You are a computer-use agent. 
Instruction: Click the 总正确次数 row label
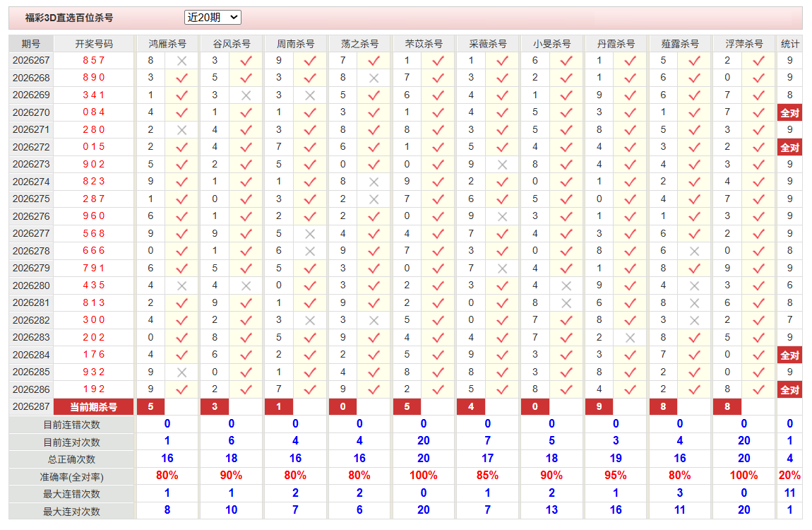[71, 459]
